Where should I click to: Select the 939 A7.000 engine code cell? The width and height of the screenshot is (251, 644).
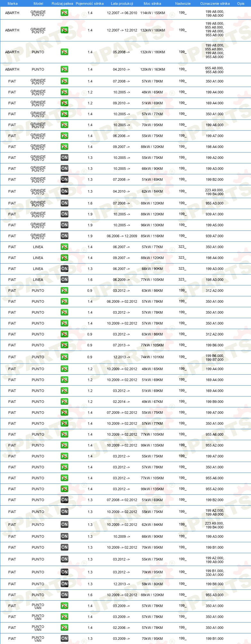215,236
